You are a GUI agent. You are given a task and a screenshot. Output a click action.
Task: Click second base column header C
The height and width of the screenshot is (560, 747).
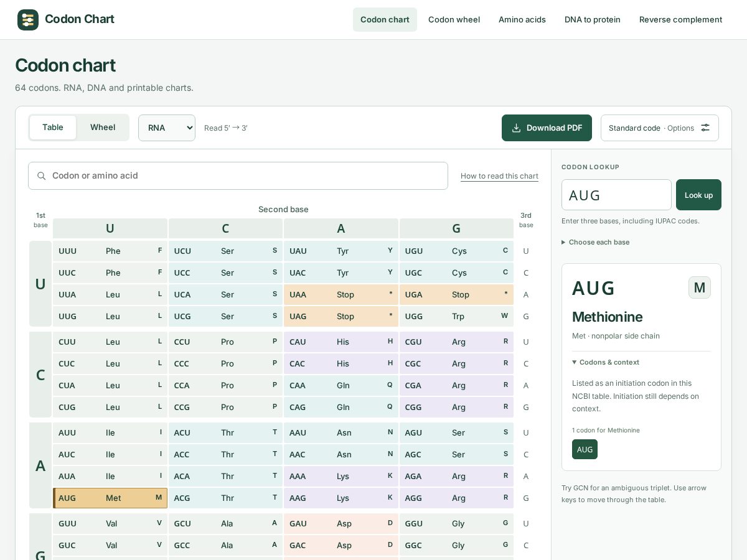tap(225, 228)
